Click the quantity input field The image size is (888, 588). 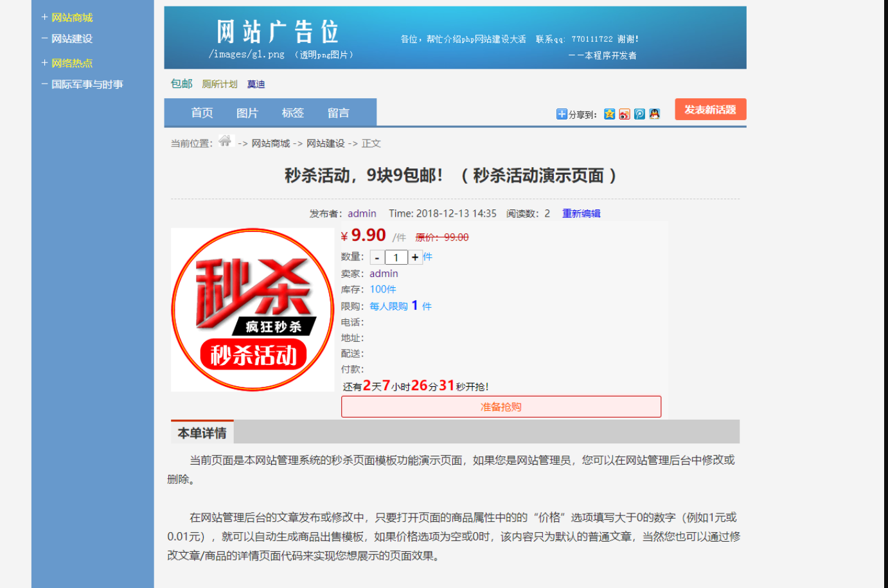tap(396, 258)
